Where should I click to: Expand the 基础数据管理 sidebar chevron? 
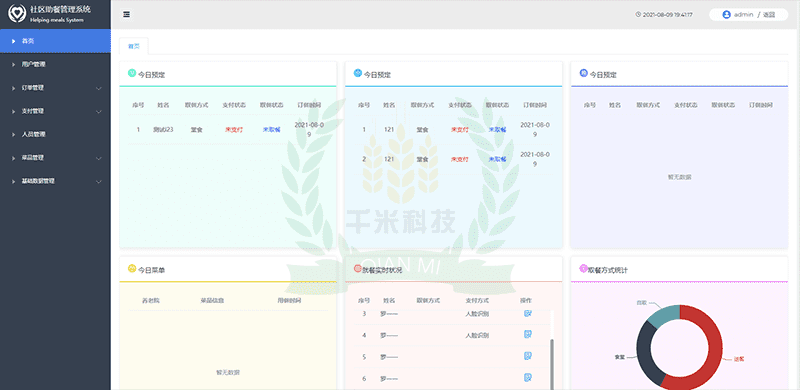tap(99, 181)
